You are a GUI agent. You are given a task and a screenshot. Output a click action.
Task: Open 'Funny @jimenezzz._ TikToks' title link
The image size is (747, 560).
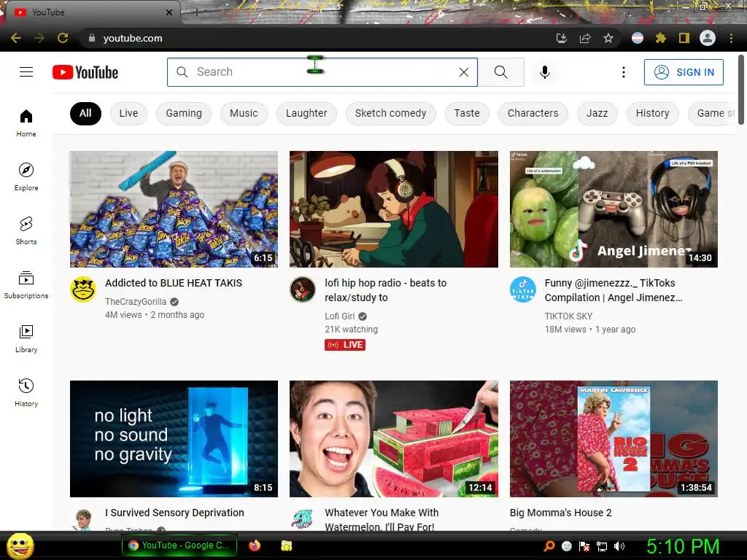tap(614, 290)
